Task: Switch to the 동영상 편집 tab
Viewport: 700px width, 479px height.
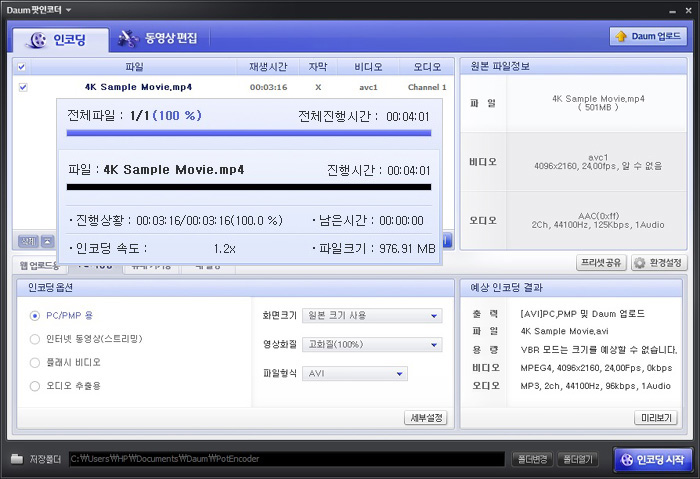Action: (158, 39)
